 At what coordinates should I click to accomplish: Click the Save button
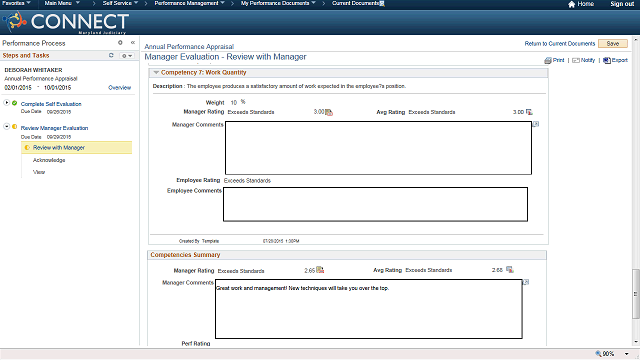(613, 44)
